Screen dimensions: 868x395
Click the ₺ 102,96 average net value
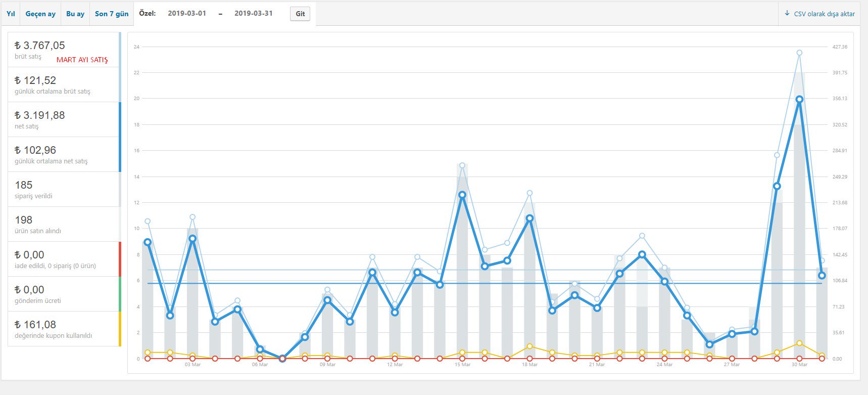coord(35,150)
